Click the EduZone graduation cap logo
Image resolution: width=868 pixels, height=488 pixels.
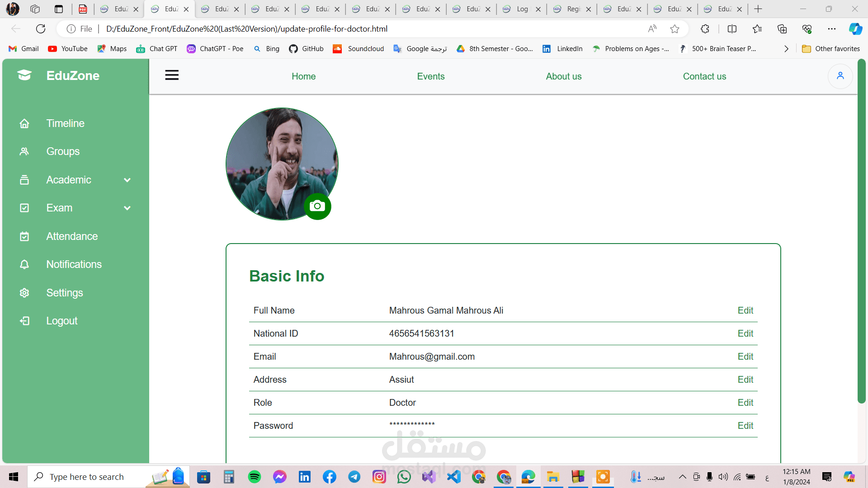point(24,75)
